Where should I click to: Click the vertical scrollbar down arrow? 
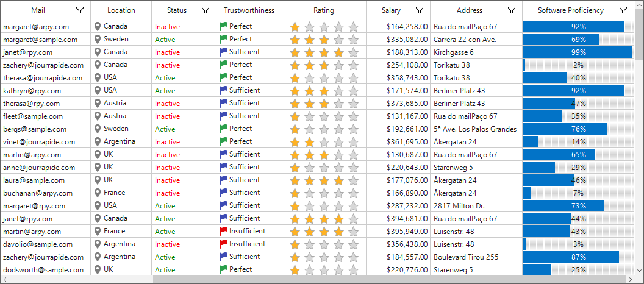pos(639,270)
